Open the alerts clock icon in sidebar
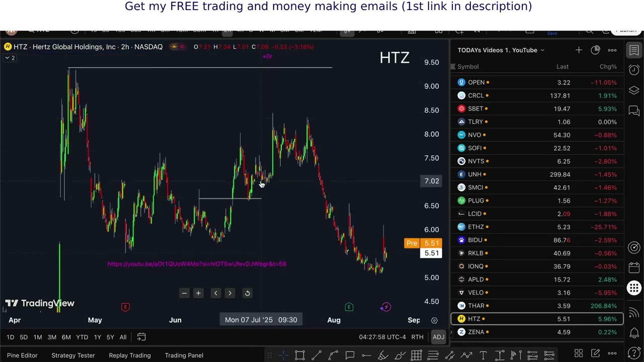 click(x=634, y=69)
